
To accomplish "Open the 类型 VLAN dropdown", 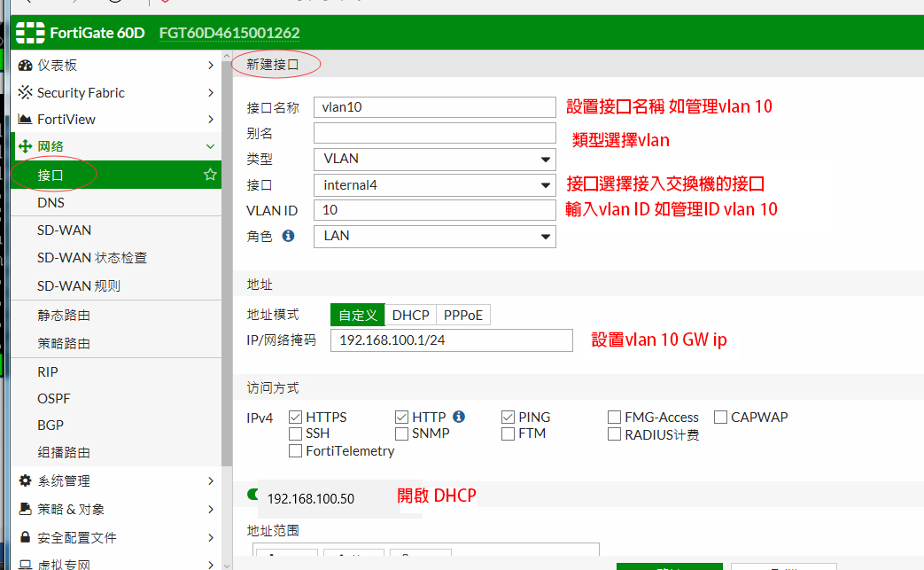I will click(x=435, y=160).
